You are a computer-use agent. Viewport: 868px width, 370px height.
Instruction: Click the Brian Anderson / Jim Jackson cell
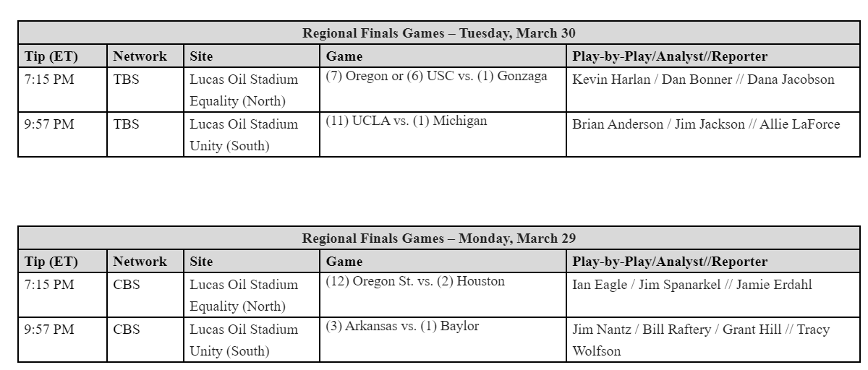[x=706, y=124]
